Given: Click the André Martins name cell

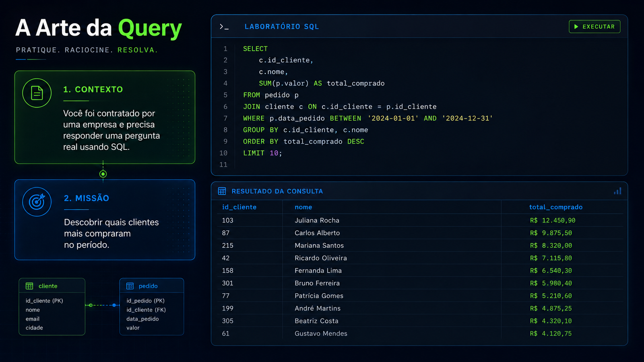Looking at the screenshot, I should [x=318, y=308].
